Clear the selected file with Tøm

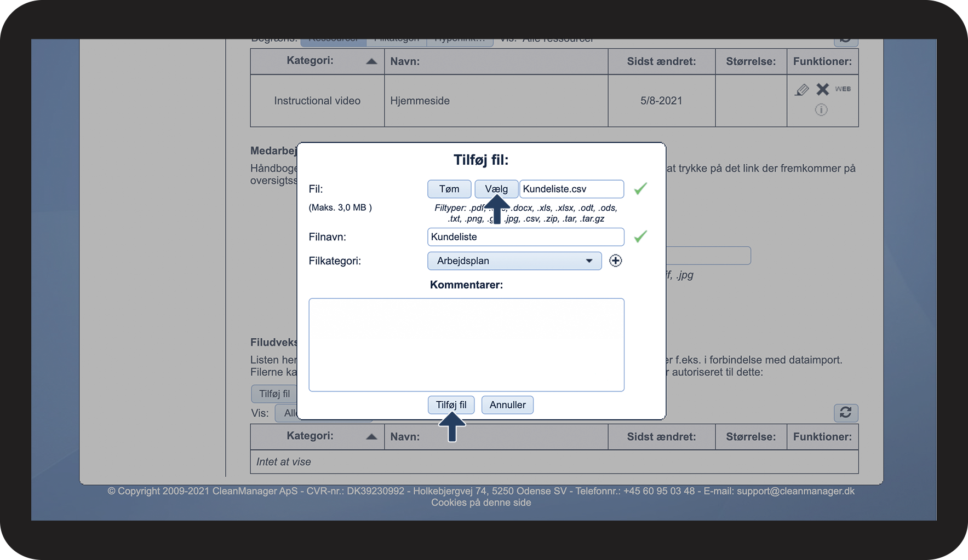pyautogui.click(x=449, y=189)
